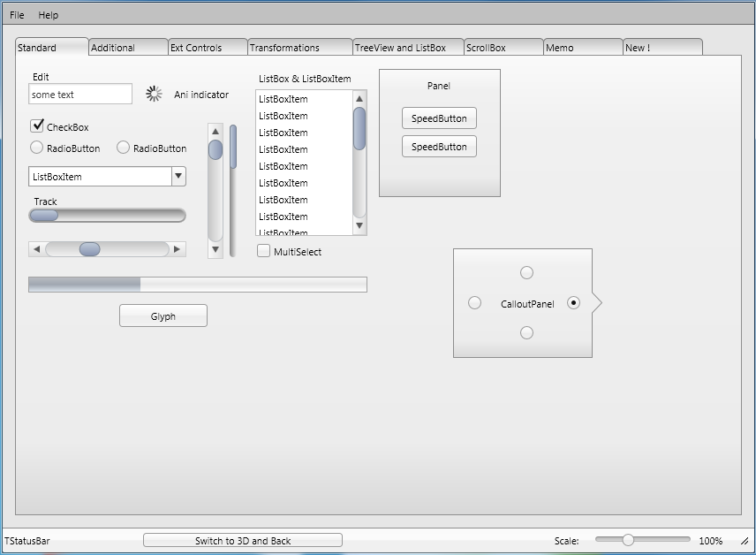Click the horizontal scrollbar left arrow

point(36,249)
